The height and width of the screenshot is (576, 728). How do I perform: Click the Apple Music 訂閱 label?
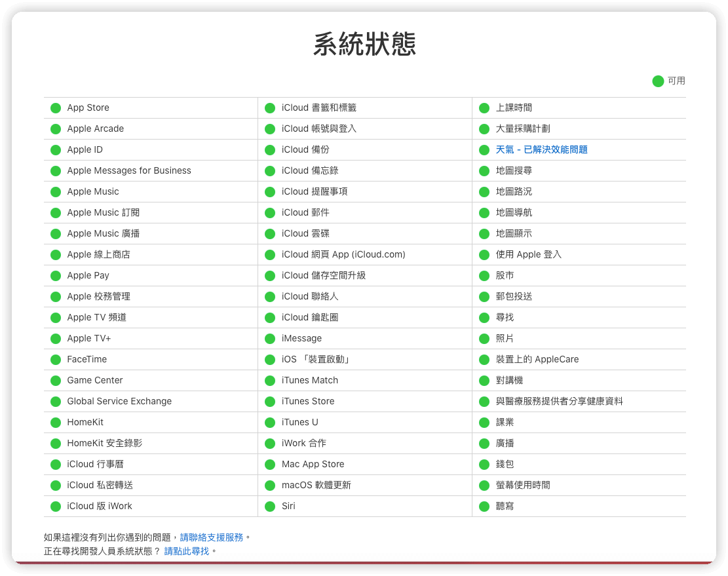tap(103, 212)
